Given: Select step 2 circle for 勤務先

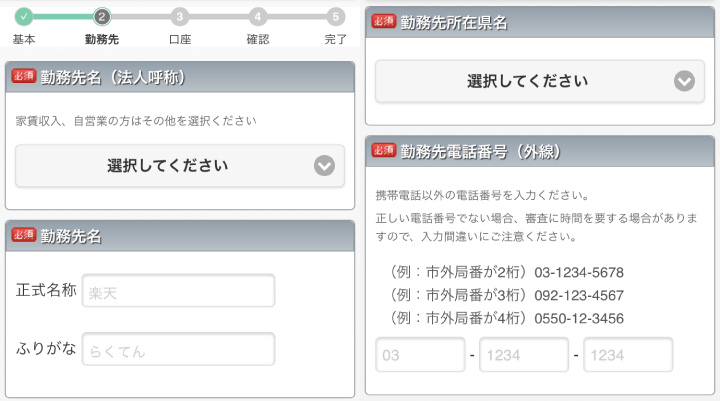Looking at the screenshot, I should point(102,17).
